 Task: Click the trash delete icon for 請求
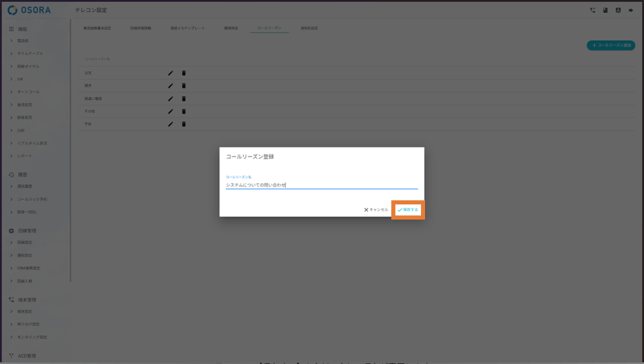(184, 86)
